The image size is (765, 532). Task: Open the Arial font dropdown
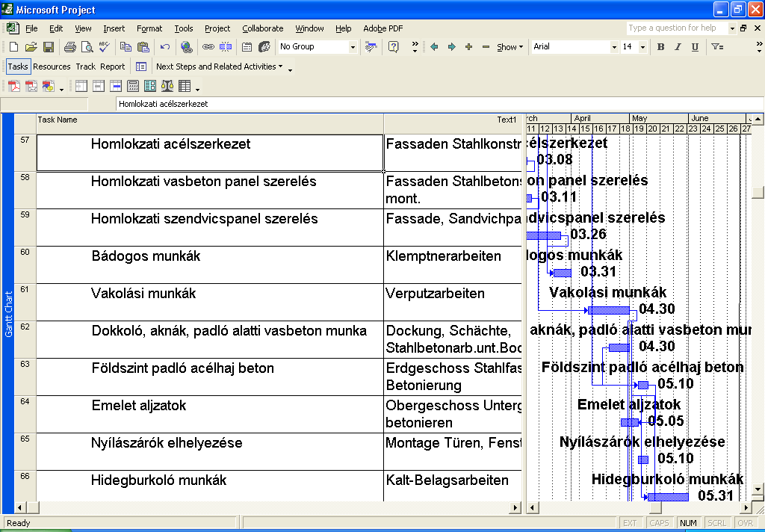coord(614,47)
